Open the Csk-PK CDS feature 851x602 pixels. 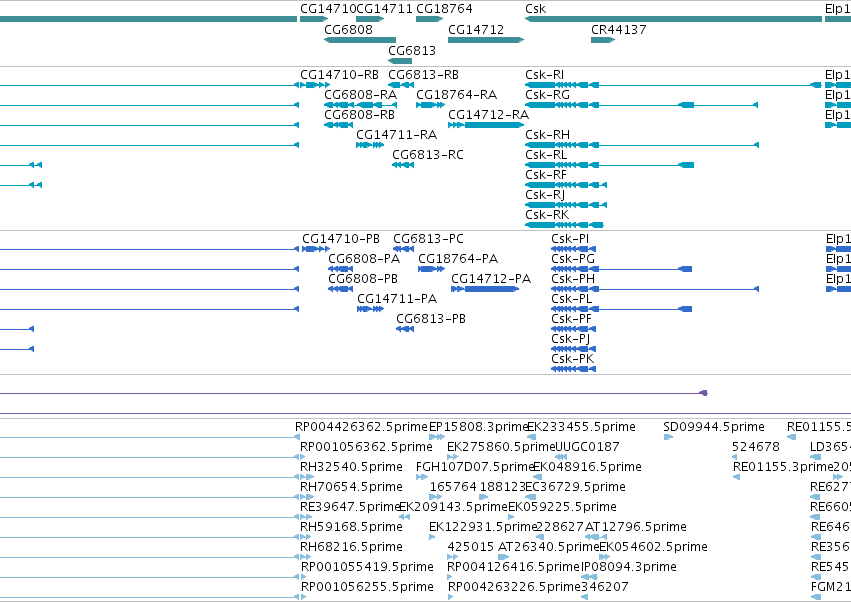(x=573, y=359)
